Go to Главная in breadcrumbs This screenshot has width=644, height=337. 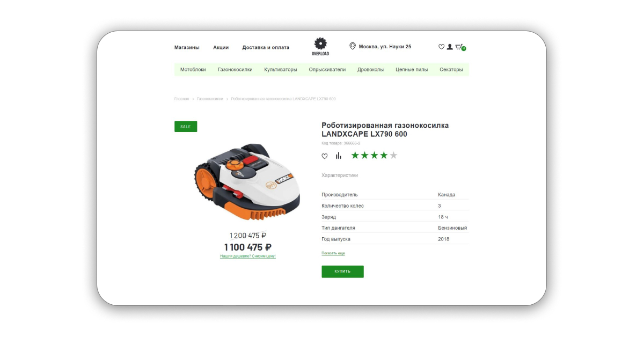181,99
